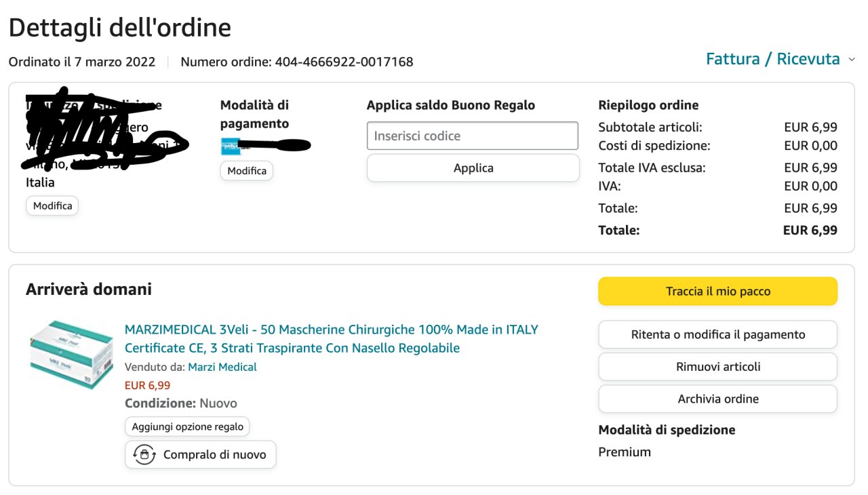The image size is (868, 495).
Task: Choose Archivia ordine
Action: pyautogui.click(x=717, y=399)
